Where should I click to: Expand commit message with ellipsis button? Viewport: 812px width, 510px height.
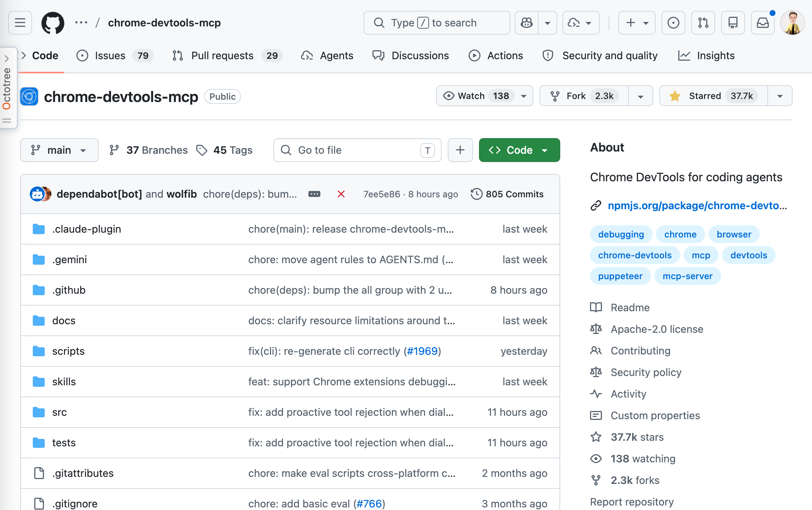(x=314, y=194)
